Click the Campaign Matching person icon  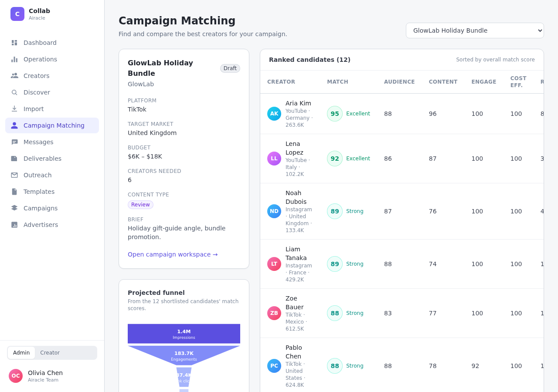tap(14, 125)
